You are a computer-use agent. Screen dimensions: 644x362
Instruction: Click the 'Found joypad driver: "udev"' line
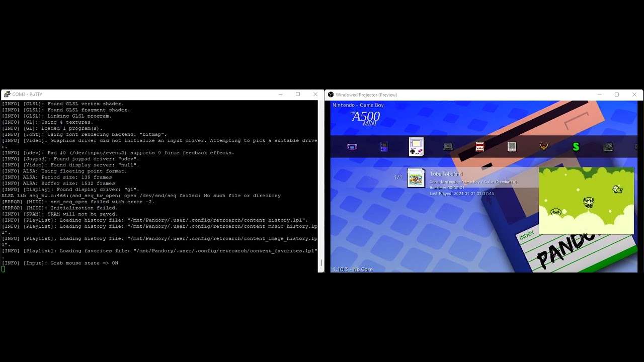point(70,159)
